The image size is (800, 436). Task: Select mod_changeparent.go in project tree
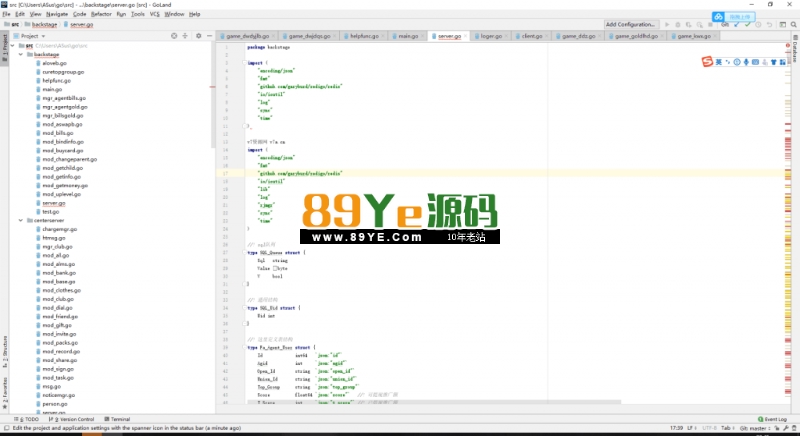pyautogui.click(x=69, y=159)
